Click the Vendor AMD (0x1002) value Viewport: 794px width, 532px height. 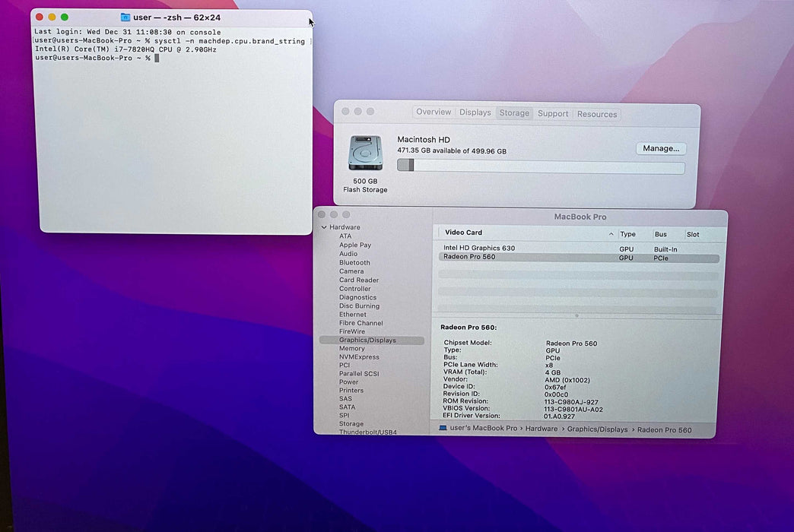point(567,380)
